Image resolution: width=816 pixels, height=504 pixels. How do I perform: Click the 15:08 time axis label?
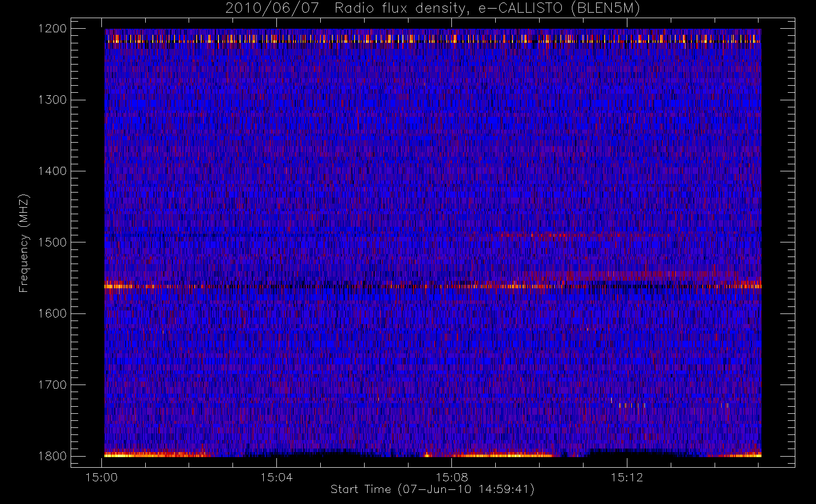click(452, 477)
